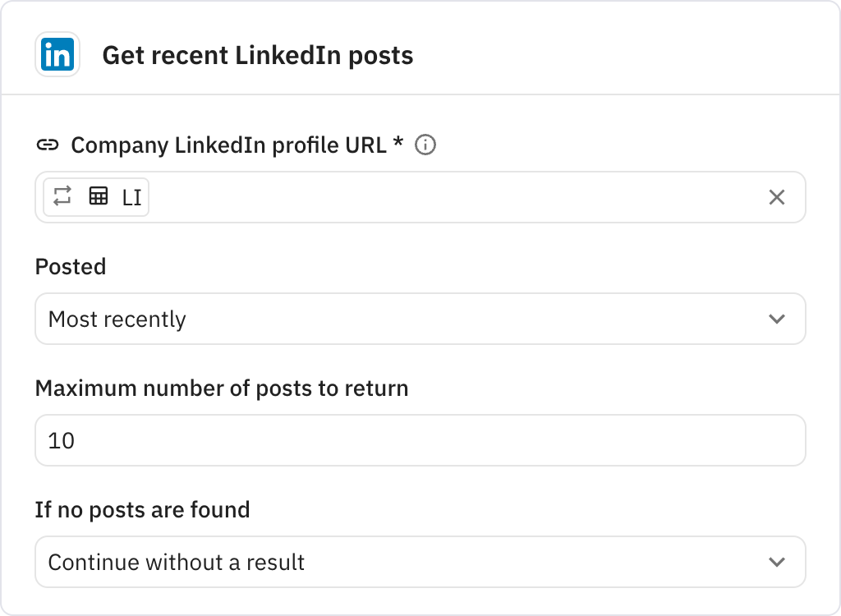Open the Posted dropdown showing Most recently
841x616 pixels.
420,319
